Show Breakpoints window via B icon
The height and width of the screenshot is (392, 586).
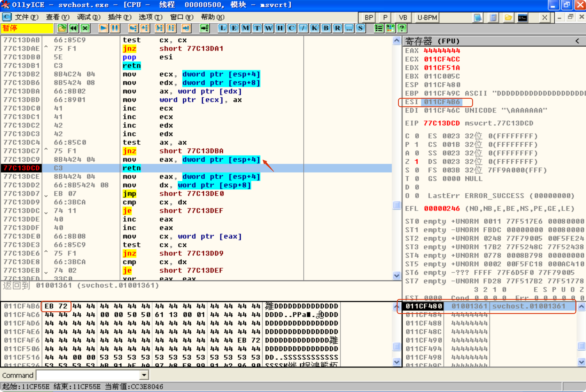click(x=326, y=28)
